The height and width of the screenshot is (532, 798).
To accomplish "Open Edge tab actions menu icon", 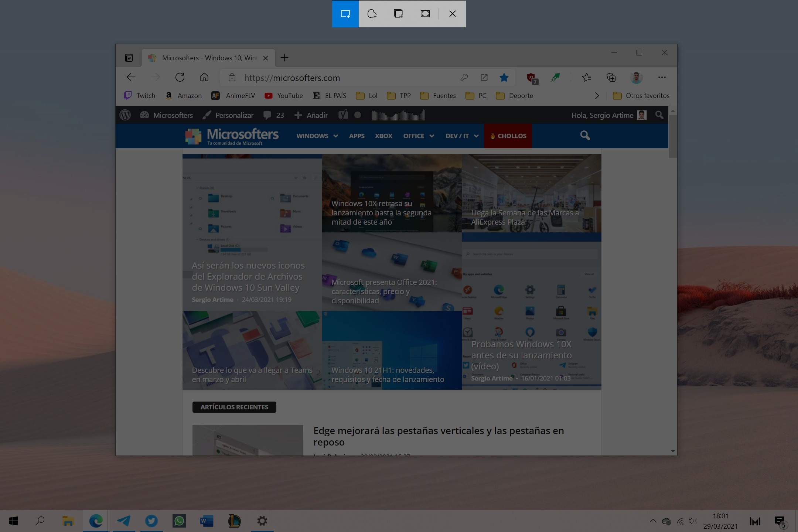I will [x=129, y=58].
